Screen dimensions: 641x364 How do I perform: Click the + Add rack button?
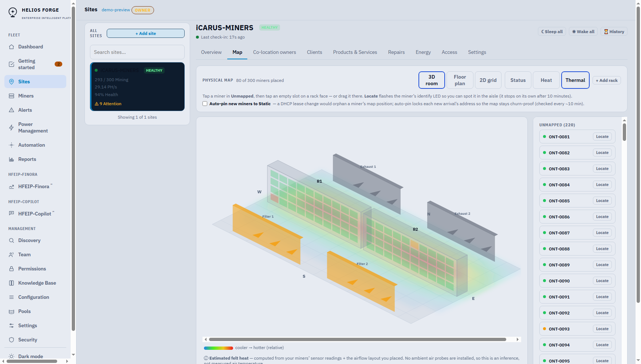[607, 80]
